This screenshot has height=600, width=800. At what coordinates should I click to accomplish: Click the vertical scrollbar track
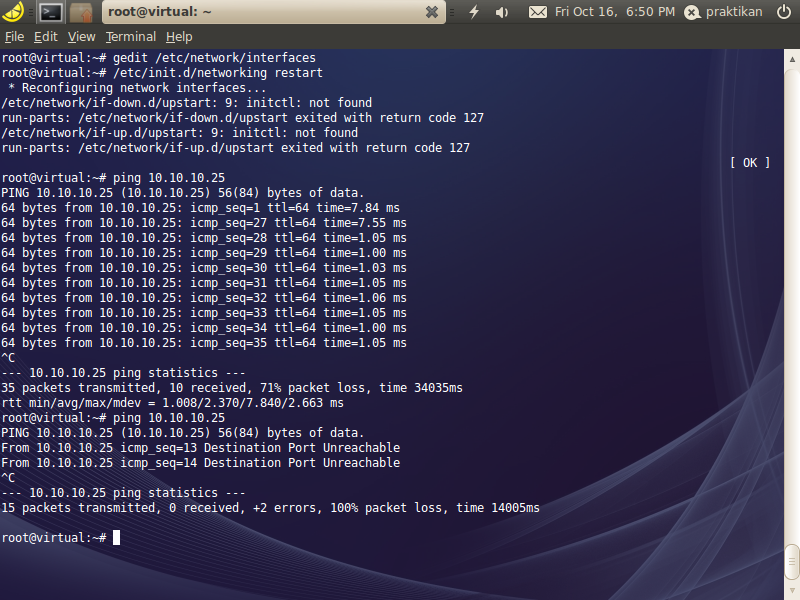click(792, 300)
